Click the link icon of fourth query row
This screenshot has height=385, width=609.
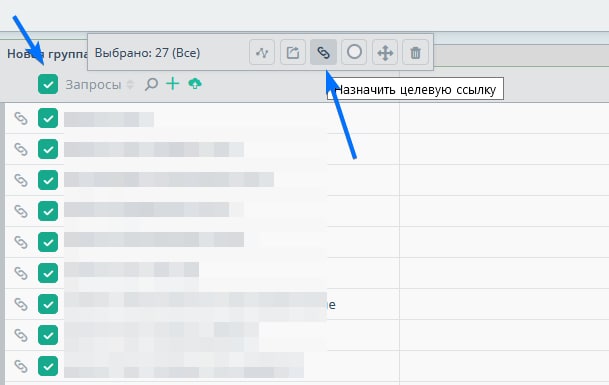coord(21,211)
